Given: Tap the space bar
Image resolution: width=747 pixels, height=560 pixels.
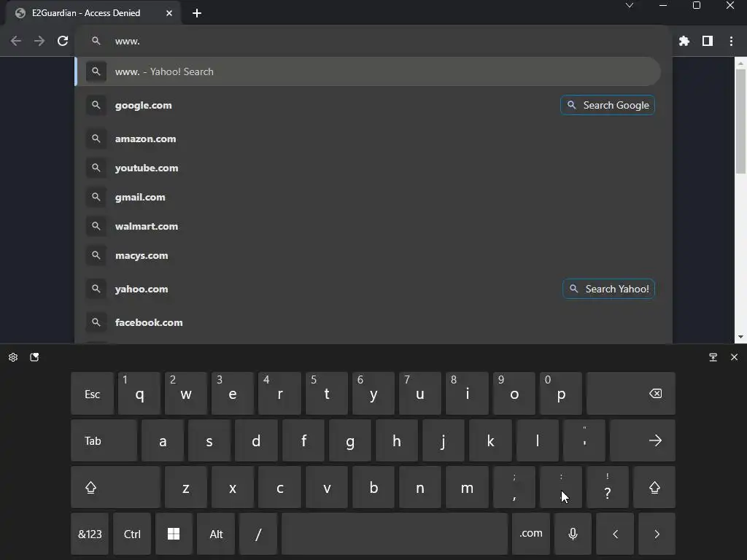Looking at the screenshot, I should coord(395,534).
